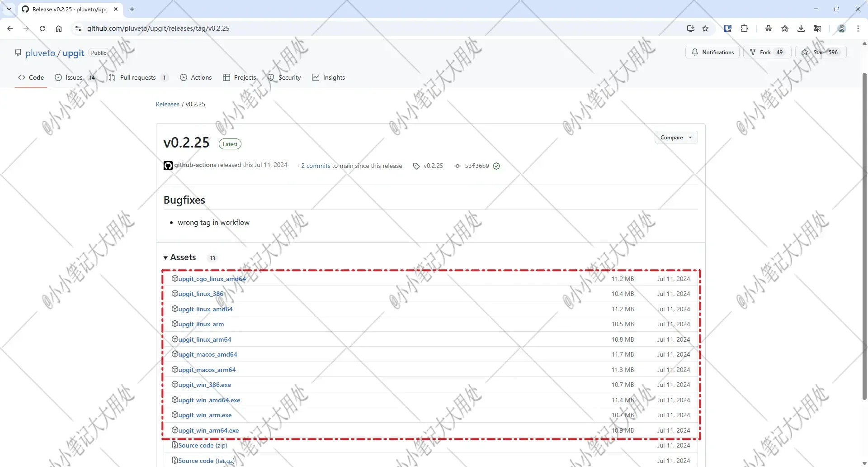
Task: Open the Releases breadcrumb link
Action: [x=168, y=104]
